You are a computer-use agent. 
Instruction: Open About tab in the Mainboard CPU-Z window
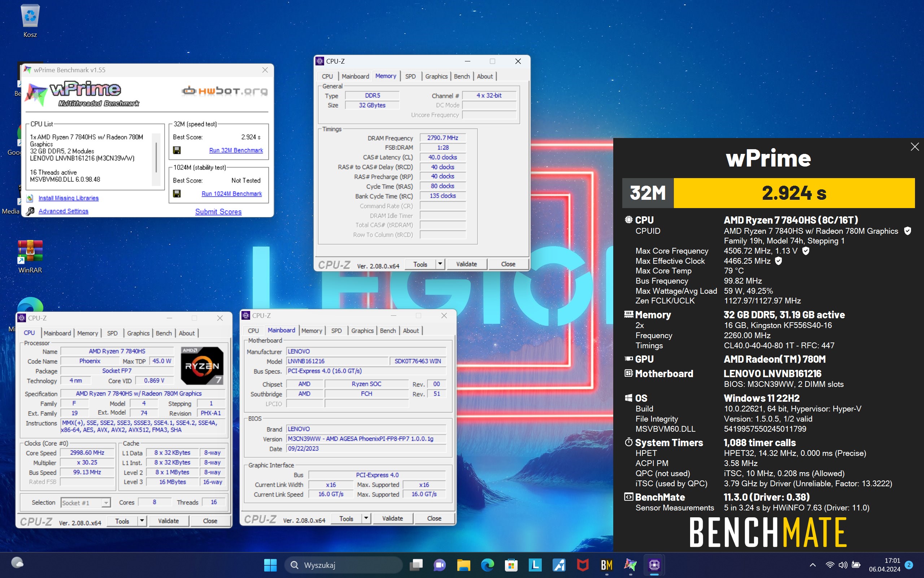coord(411,331)
